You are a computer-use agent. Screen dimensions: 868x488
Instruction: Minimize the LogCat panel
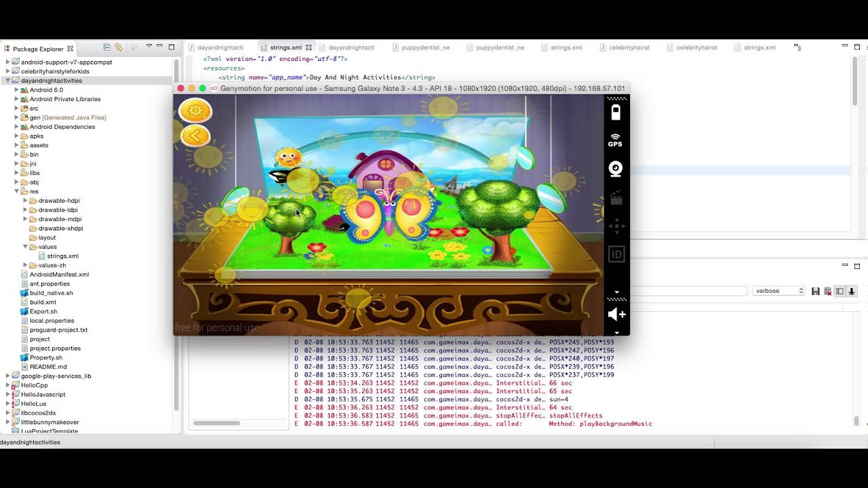pyautogui.click(x=845, y=265)
